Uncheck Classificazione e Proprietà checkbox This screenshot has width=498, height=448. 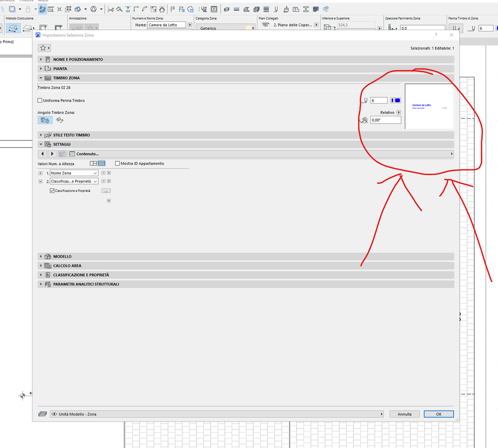[x=52, y=191]
